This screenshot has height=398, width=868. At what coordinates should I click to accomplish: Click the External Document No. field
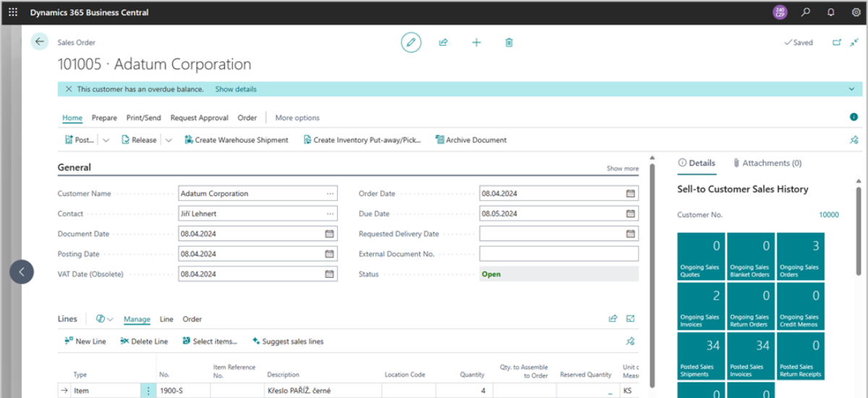tap(558, 254)
